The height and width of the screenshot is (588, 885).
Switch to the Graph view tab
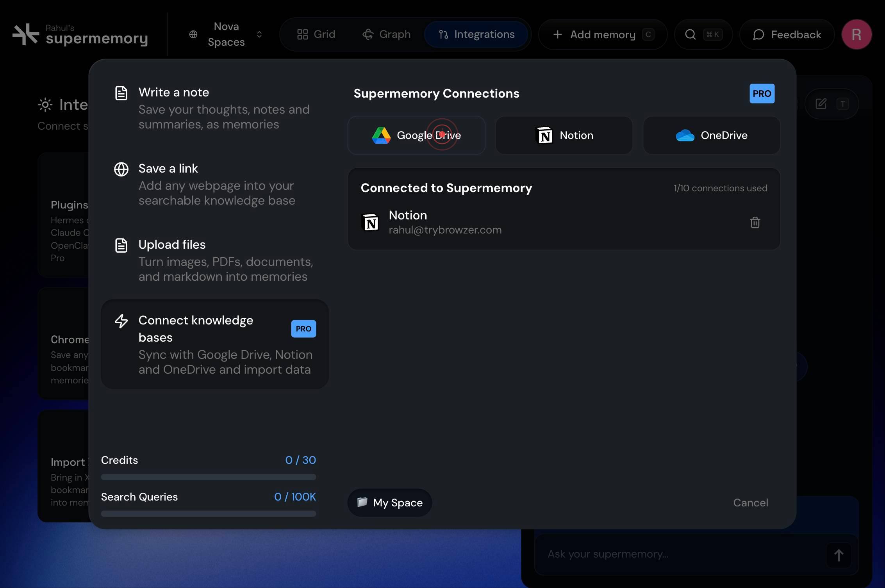pos(387,34)
